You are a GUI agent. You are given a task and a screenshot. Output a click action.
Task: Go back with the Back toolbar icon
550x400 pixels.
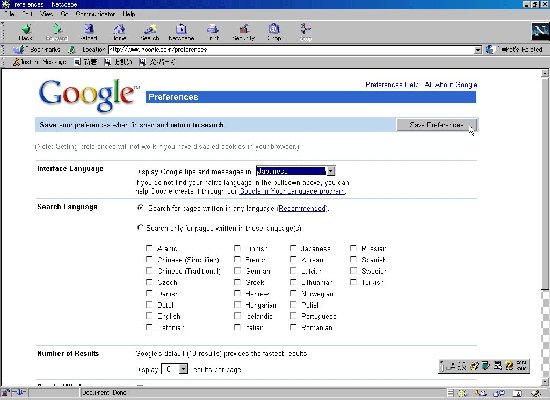[x=26, y=32]
